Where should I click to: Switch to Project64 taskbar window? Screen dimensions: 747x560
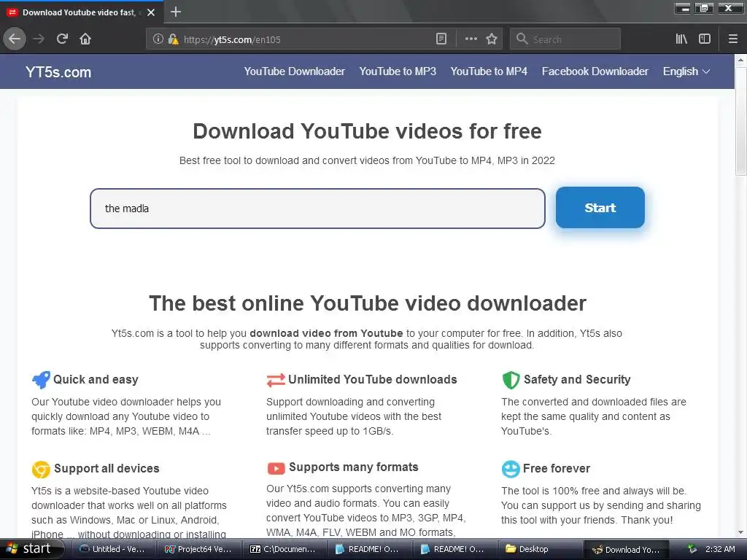(198, 549)
